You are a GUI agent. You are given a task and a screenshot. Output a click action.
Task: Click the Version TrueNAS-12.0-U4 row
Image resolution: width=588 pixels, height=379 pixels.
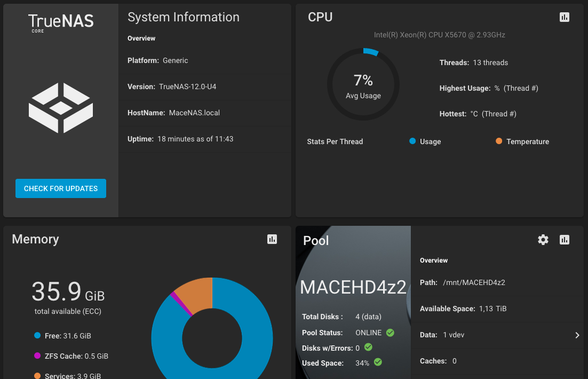205,86
